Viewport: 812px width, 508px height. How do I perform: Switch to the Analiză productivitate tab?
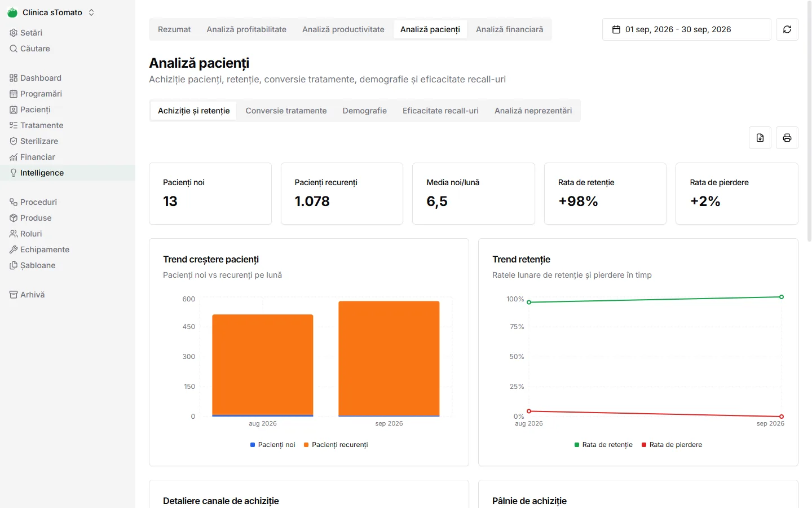tap(343, 29)
